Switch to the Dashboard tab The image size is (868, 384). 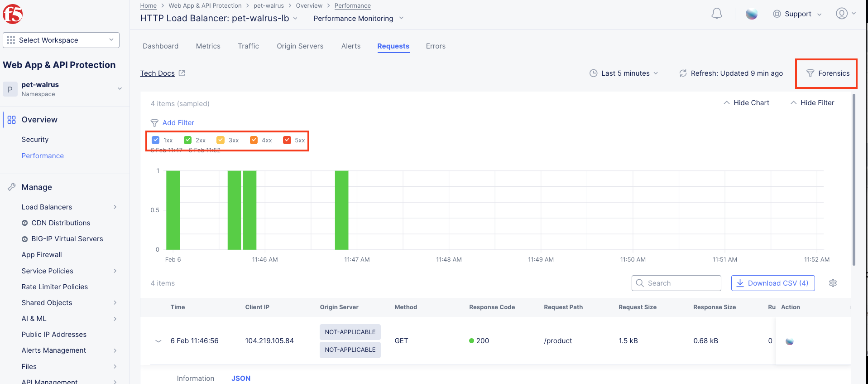point(161,46)
